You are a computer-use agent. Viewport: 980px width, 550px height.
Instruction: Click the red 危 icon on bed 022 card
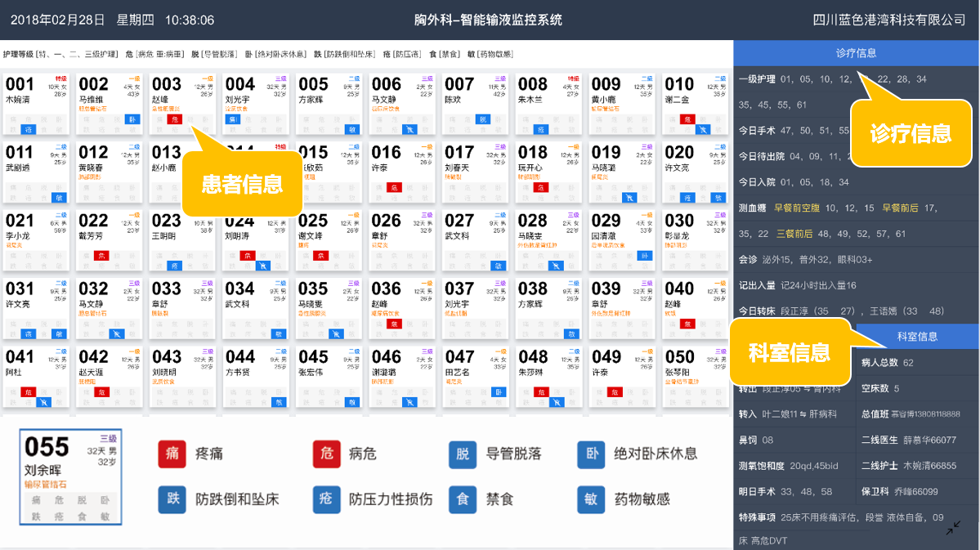click(x=101, y=256)
